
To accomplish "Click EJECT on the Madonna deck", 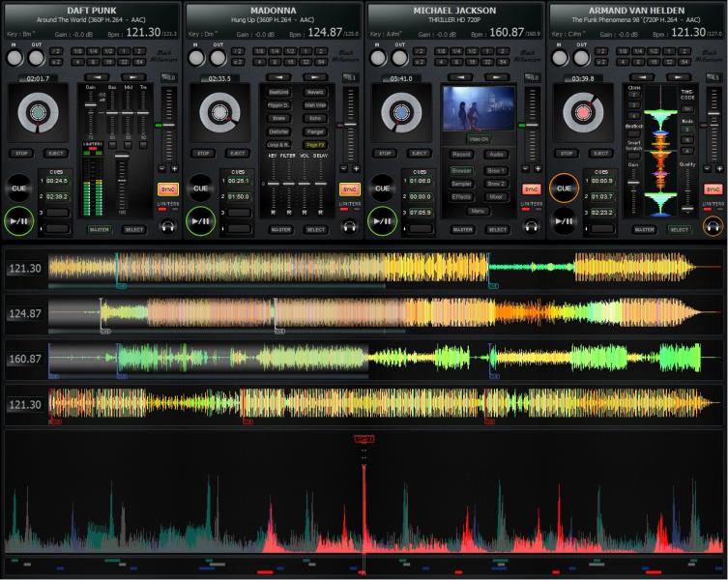I will click(237, 153).
